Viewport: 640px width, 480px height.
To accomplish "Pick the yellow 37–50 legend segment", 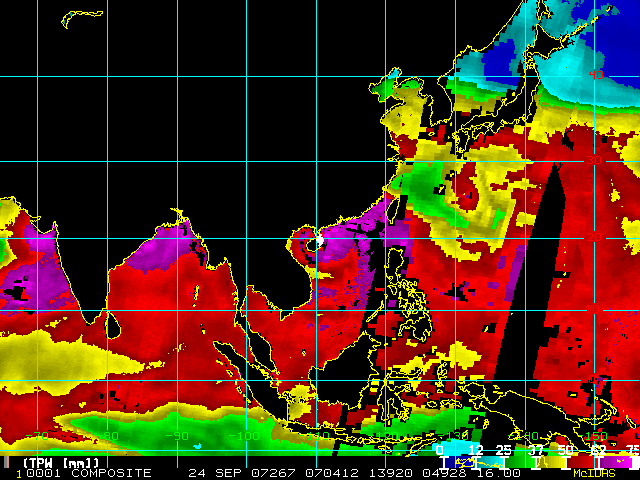I will [551, 463].
